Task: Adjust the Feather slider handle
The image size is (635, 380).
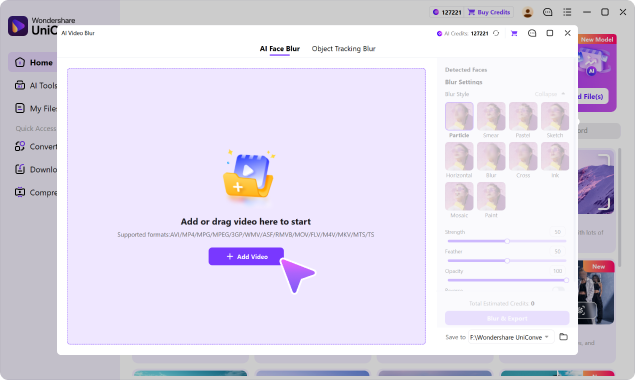Action: (507, 260)
